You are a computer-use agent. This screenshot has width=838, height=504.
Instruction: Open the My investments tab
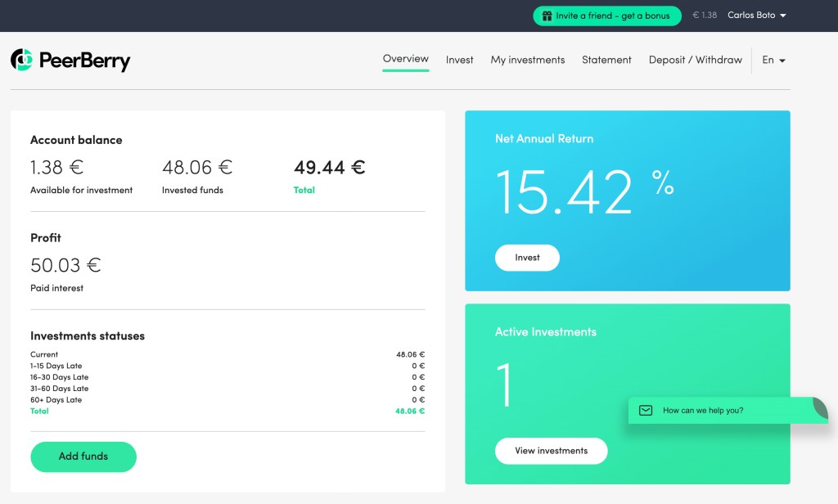[x=527, y=60]
